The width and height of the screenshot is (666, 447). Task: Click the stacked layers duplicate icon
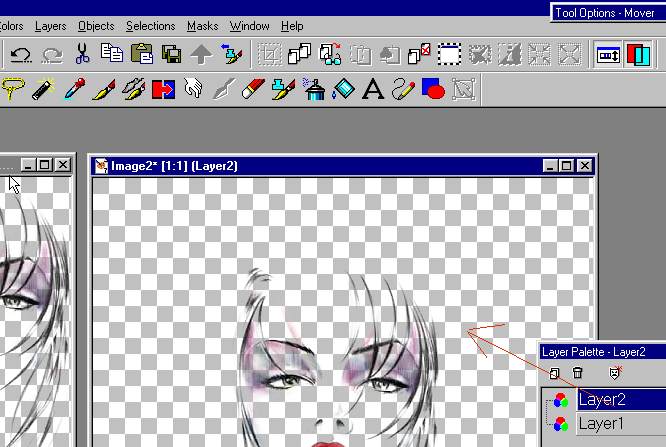pos(299,54)
